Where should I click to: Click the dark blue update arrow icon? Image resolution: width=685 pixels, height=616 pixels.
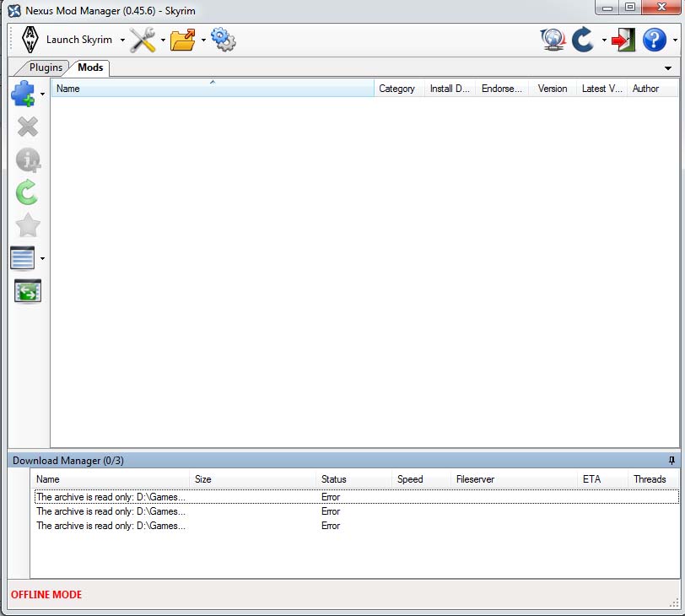click(x=583, y=40)
